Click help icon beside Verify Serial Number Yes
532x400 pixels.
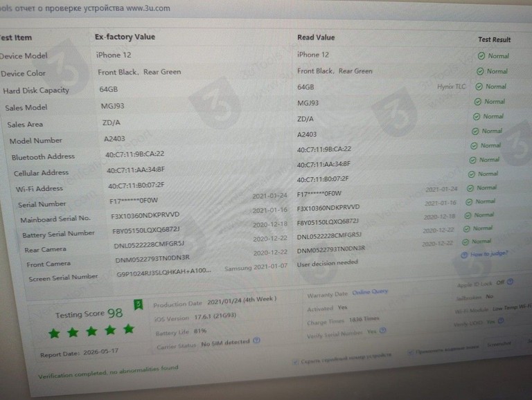click(382, 330)
